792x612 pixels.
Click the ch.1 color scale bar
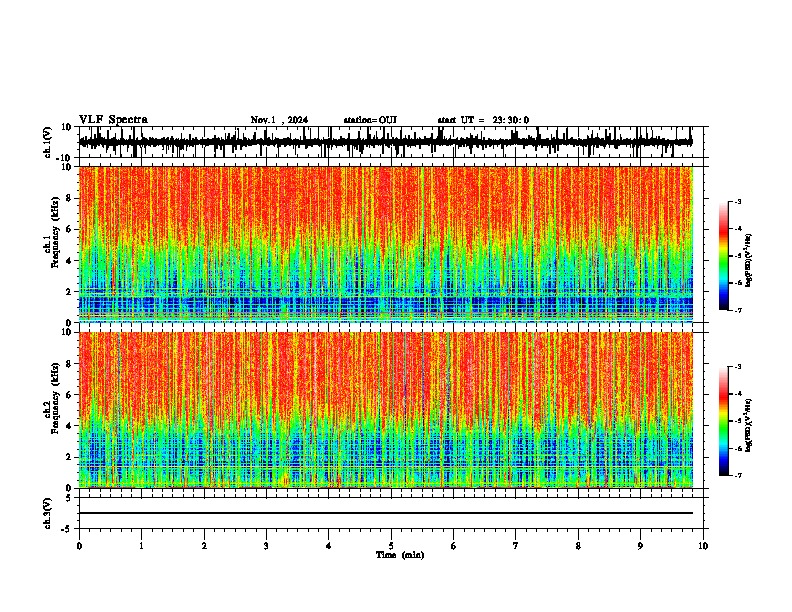point(724,256)
